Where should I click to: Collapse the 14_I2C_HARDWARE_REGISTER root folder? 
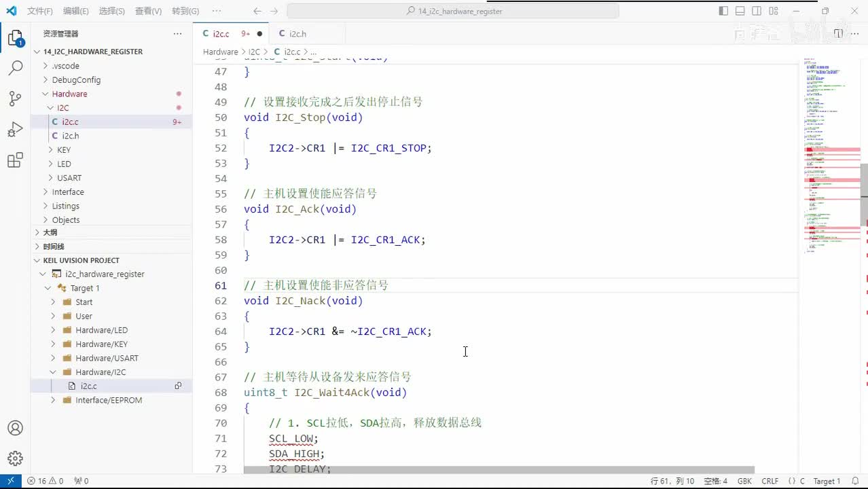pos(93,52)
